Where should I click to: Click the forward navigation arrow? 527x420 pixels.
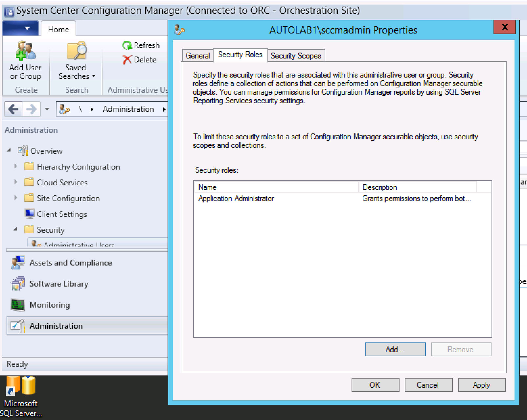(31, 109)
